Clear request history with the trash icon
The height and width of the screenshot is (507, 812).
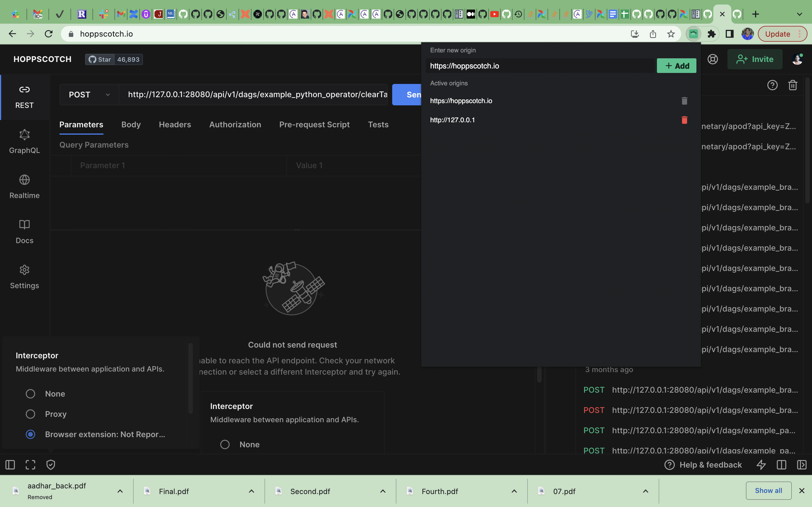tap(793, 85)
